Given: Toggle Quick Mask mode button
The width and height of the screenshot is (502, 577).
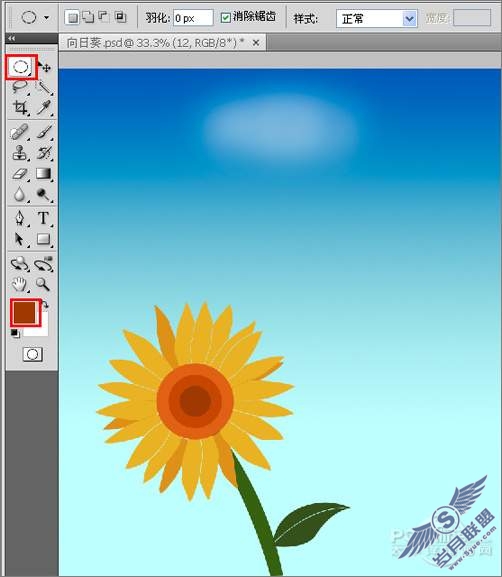Looking at the screenshot, I should pyautogui.click(x=33, y=354).
